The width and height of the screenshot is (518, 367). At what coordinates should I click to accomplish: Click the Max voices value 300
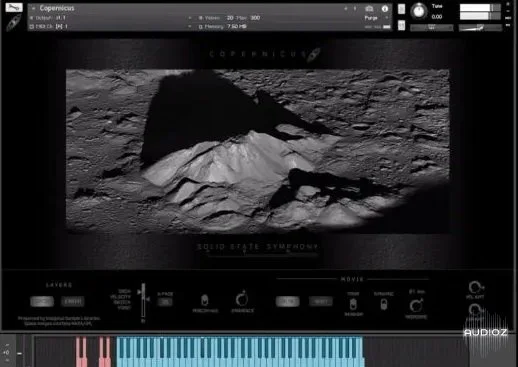pyautogui.click(x=255, y=18)
